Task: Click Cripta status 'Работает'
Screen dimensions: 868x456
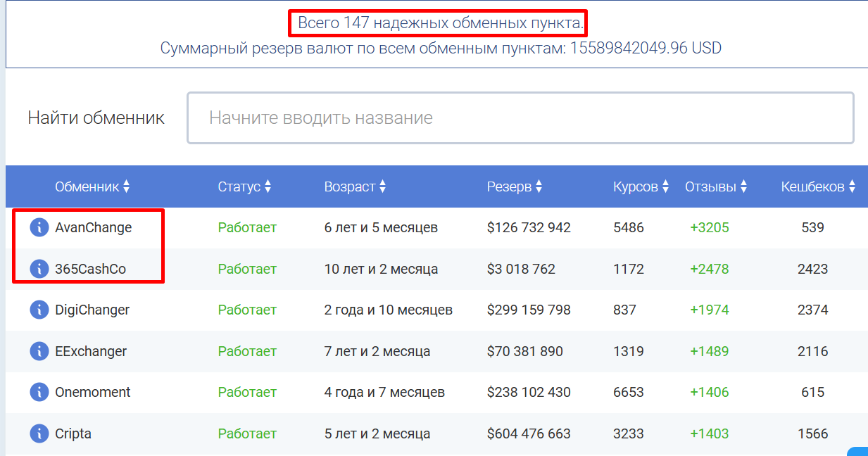Action: click(247, 433)
